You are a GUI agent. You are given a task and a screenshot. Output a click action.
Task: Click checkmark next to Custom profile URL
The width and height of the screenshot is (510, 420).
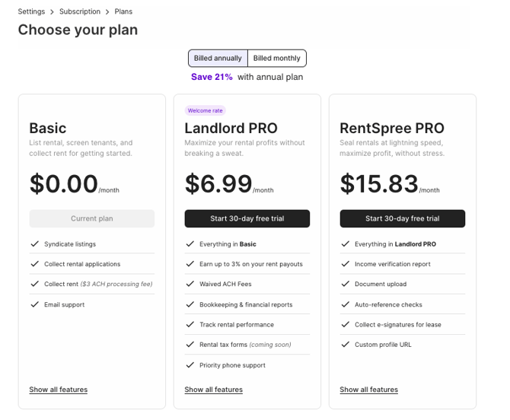(x=346, y=345)
